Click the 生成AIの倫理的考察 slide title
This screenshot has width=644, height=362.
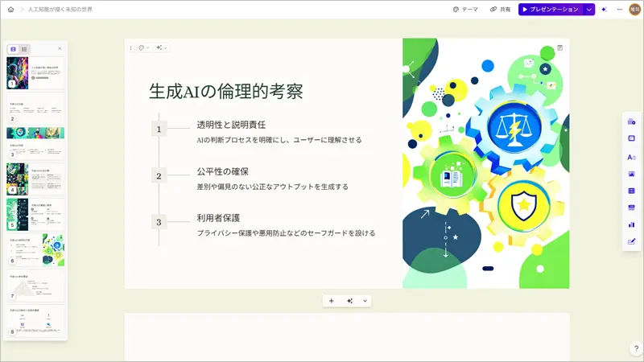point(226,91)
